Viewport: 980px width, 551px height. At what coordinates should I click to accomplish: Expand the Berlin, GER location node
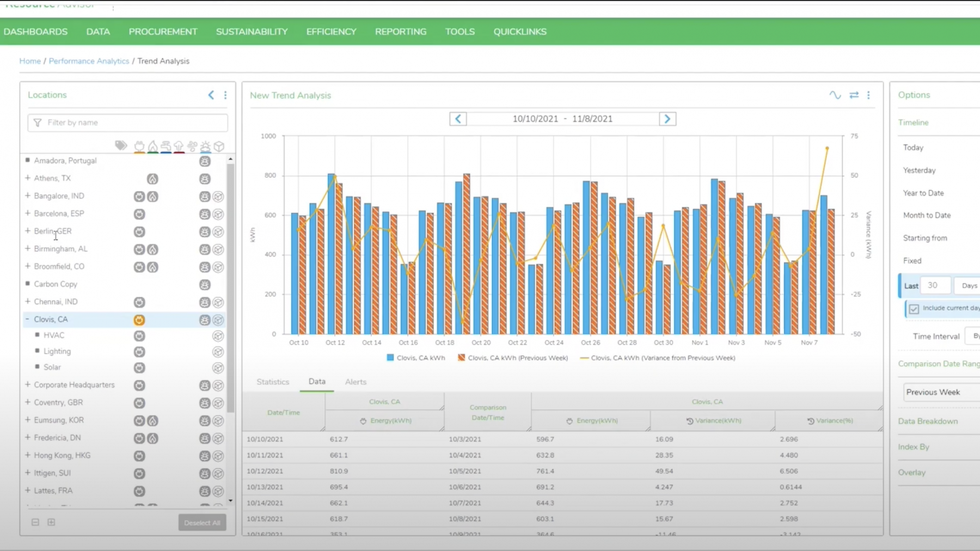[x=28, y=231]
